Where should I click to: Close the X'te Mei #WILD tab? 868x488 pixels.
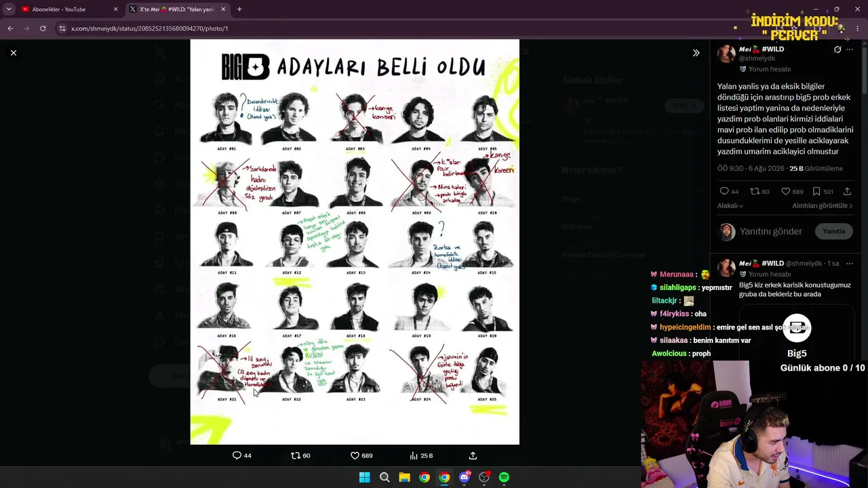click(224, 9)
